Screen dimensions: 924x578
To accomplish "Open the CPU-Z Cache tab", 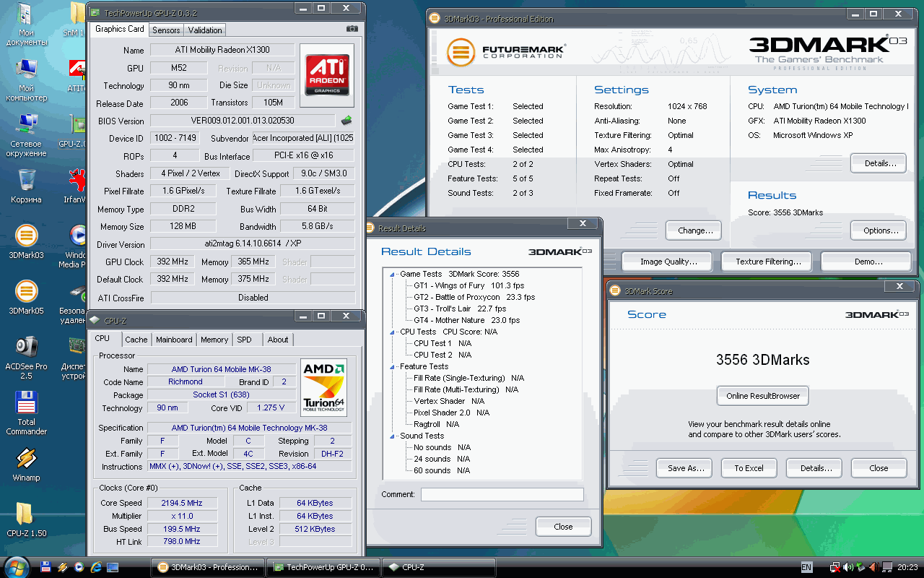I will pos(136,340).
